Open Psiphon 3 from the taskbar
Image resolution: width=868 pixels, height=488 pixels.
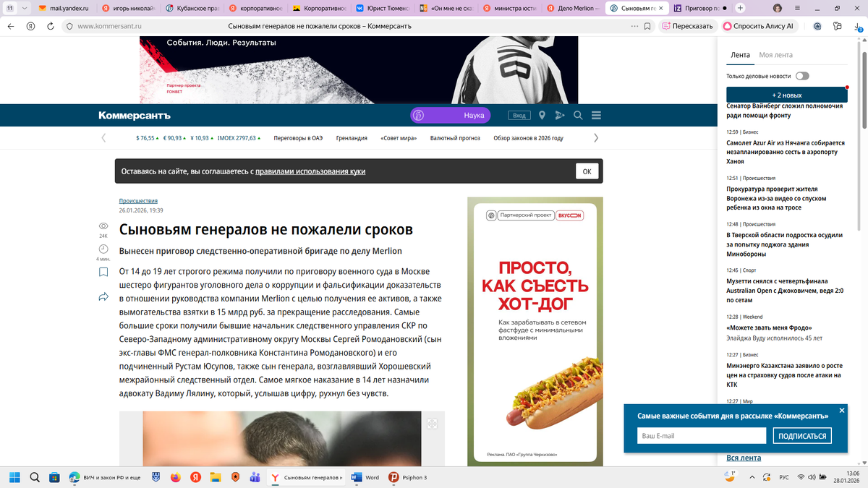point(394,477)
